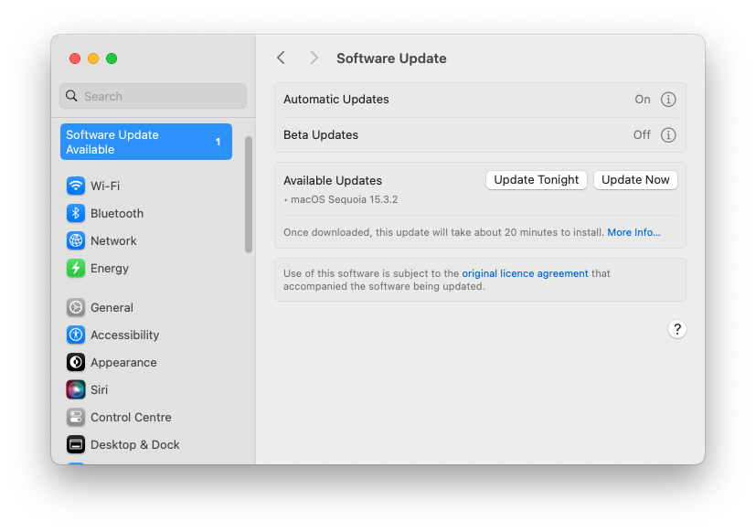Open Control Centre settings
This screenshot has height=532, width=756.
tap(76, 417)
